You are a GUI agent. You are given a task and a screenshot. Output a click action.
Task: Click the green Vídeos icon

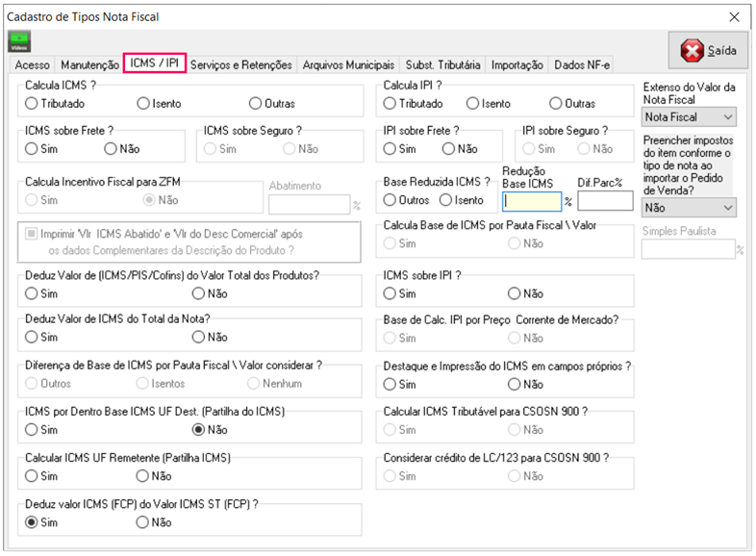click(x=19, y=41)
